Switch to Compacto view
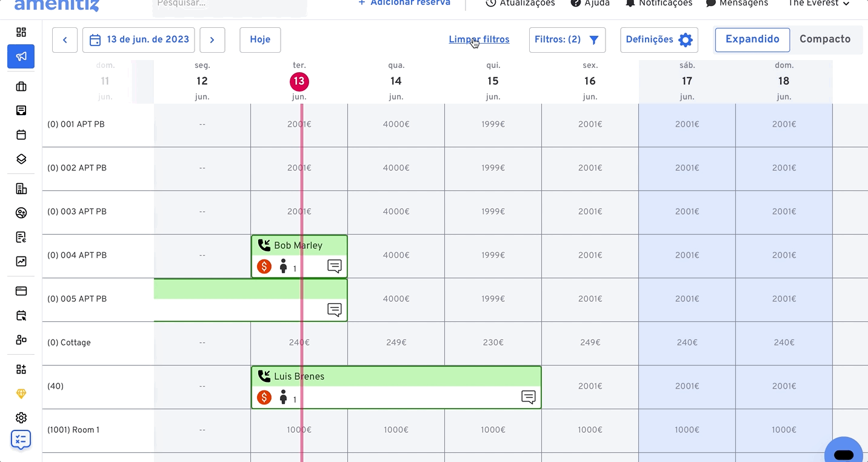This screenshot has height=462, width=868. (825, 39)
